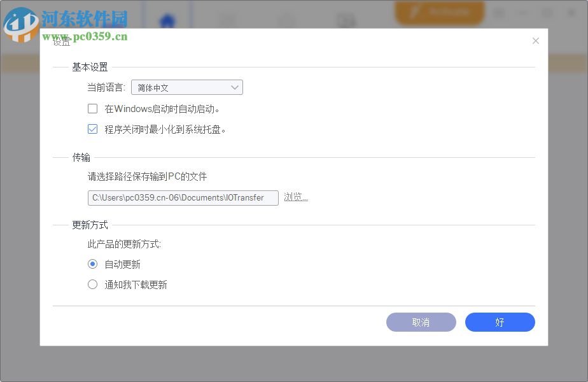Select the 自动更新 radio button
The height and width of the screenshot is (382, 588).
click(x=92, y=264)
